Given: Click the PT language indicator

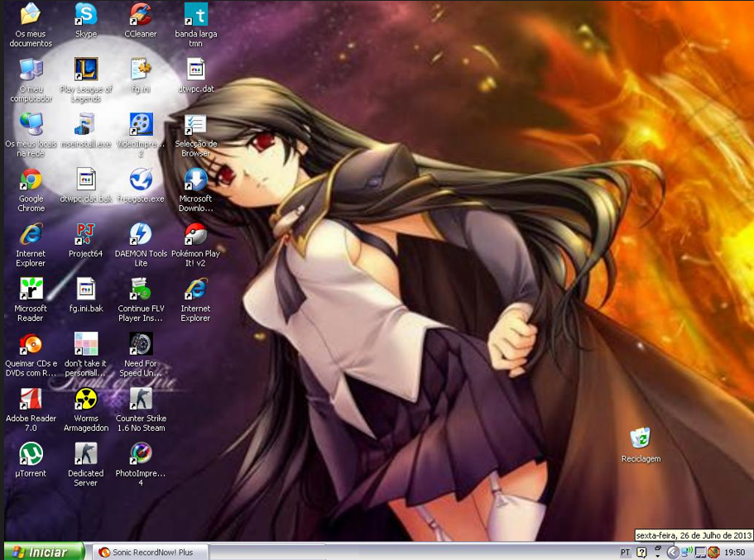Looking at the screenshot, I should [625, 553].
